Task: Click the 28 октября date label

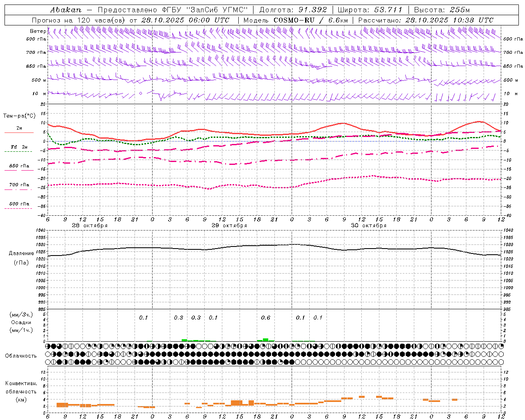Action: coord(90,226)
